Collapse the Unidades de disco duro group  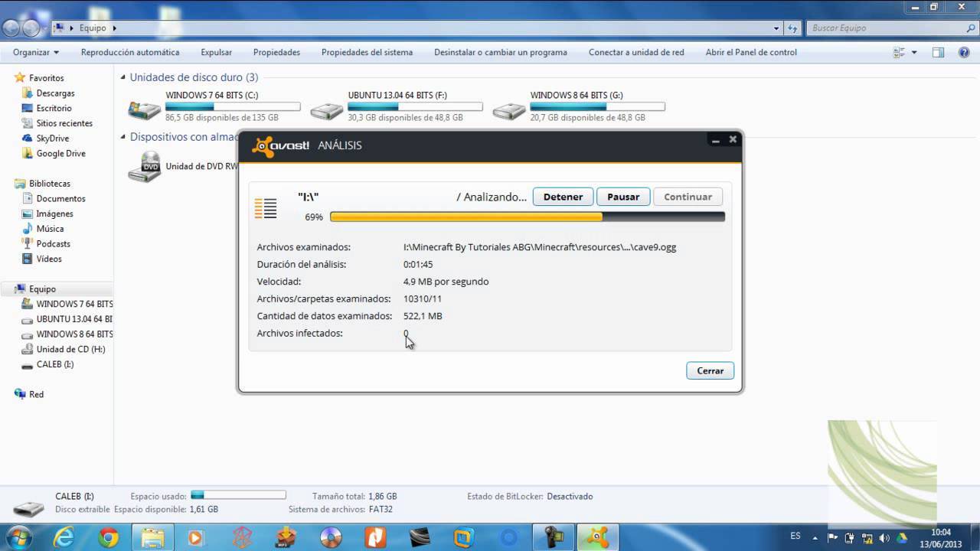click(x=123, y=77)
